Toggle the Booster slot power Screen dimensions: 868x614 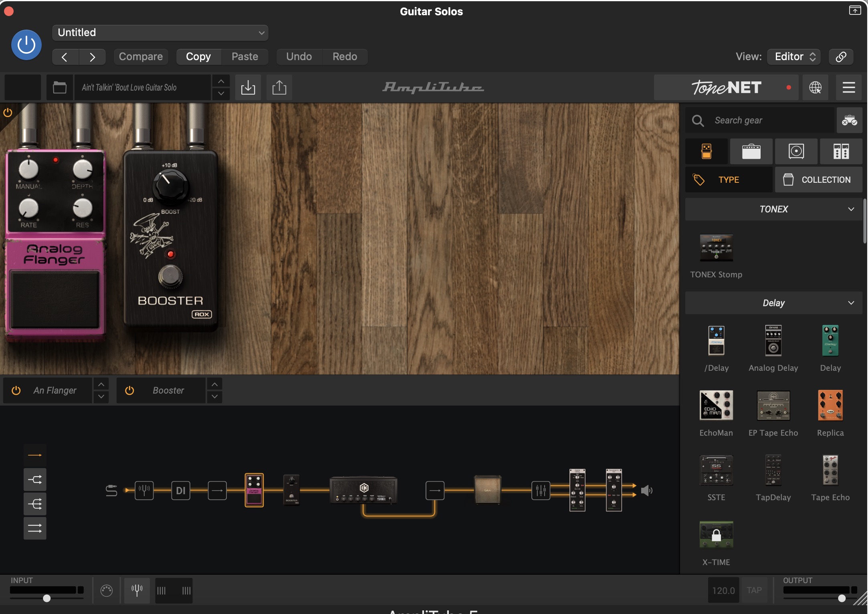point(129,390)
